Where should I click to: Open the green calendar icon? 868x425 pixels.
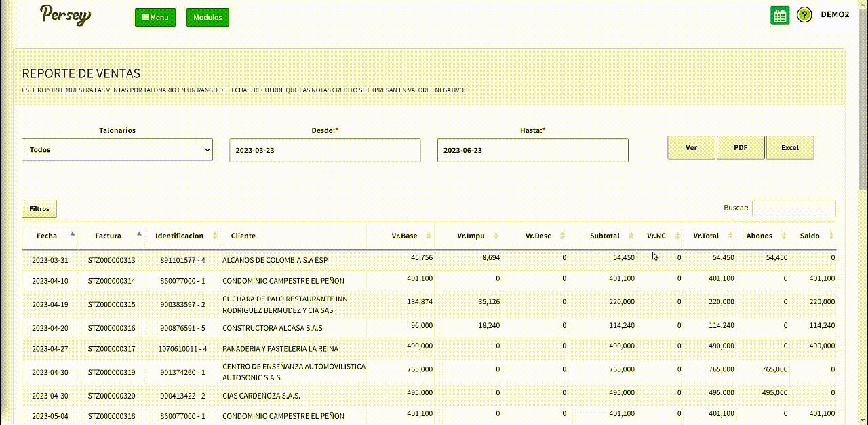(x=780, y=16)
